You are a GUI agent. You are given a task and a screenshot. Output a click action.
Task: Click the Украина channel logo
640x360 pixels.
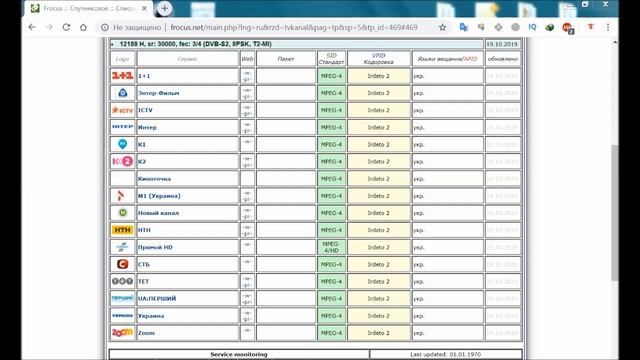122,316
